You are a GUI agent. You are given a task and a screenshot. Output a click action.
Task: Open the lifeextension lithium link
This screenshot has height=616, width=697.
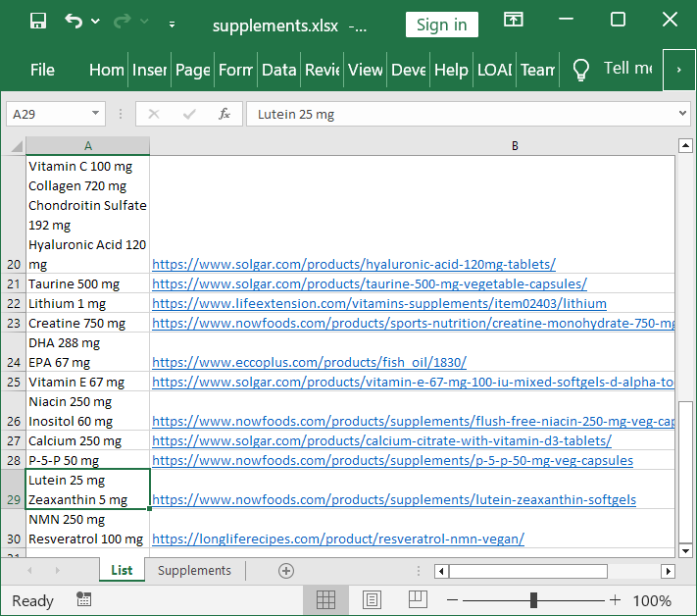click(x=379, y=303)
